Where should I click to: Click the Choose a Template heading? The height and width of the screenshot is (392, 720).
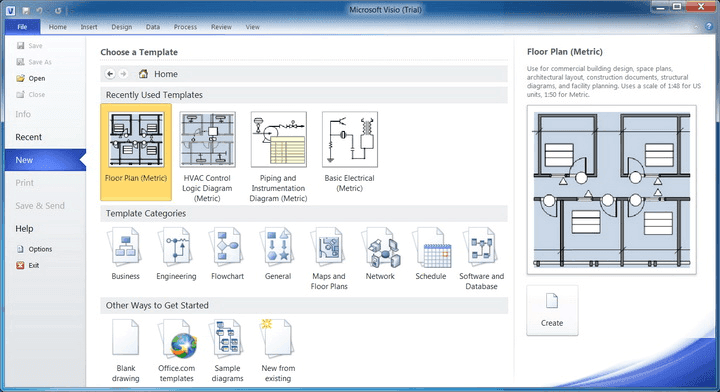[x=139, y=52]
